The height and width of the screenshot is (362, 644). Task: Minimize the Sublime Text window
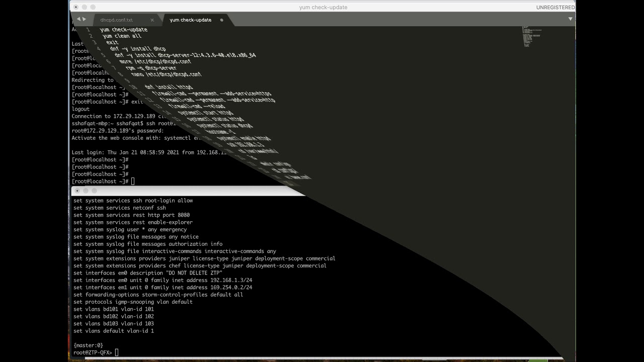(x=85, y=7)
